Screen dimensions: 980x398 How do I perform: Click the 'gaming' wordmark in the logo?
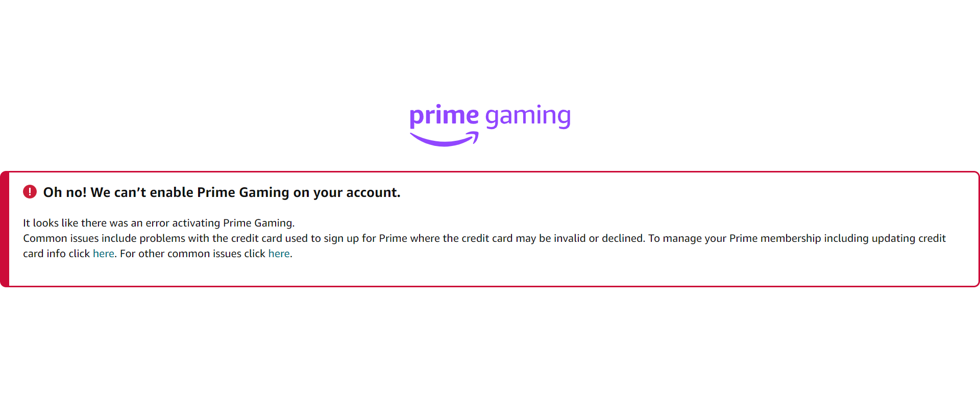tap(528, 116)
